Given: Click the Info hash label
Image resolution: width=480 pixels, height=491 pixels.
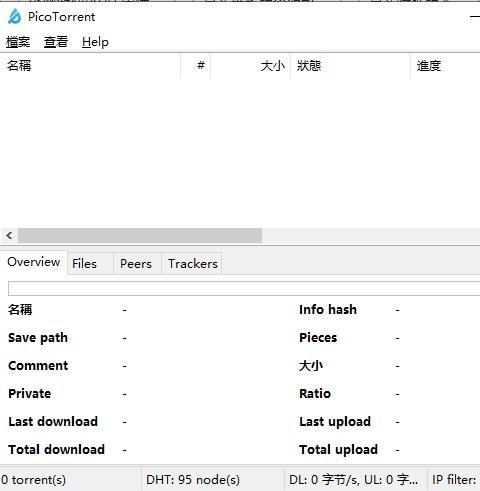Looking at the screenshot, I should (328, 310).
